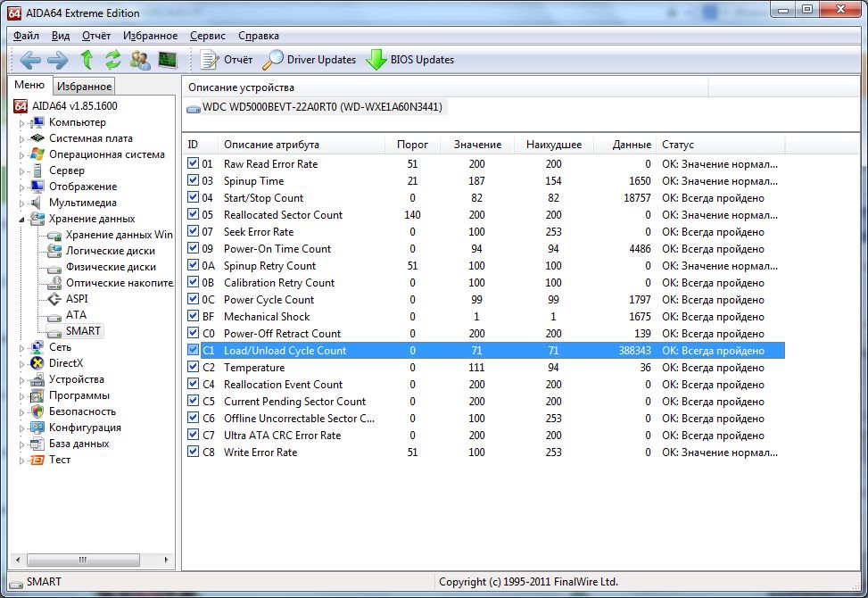This screenshot has height=598, width=868.
Task: Open the Сервис menu
Action: [x=208, y=36]
